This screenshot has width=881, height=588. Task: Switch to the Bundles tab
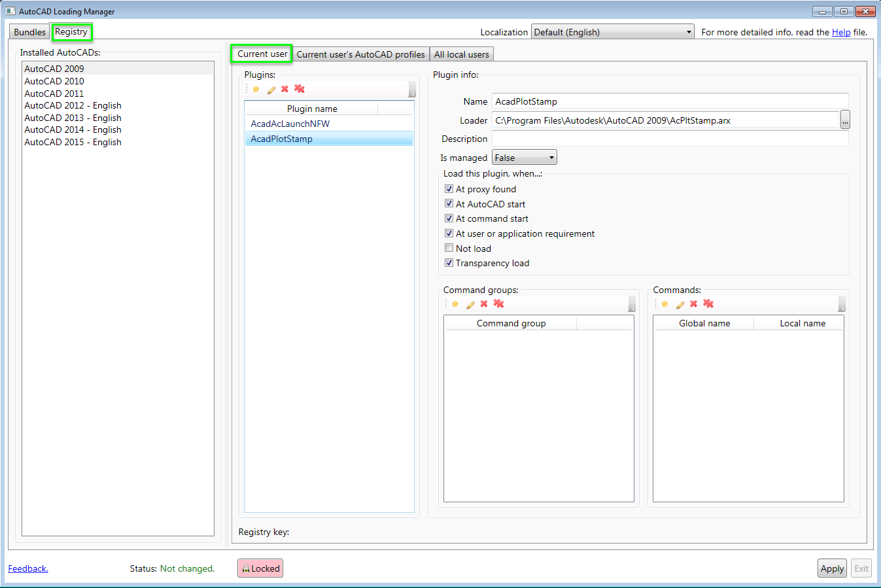click(x=30, y=32)
